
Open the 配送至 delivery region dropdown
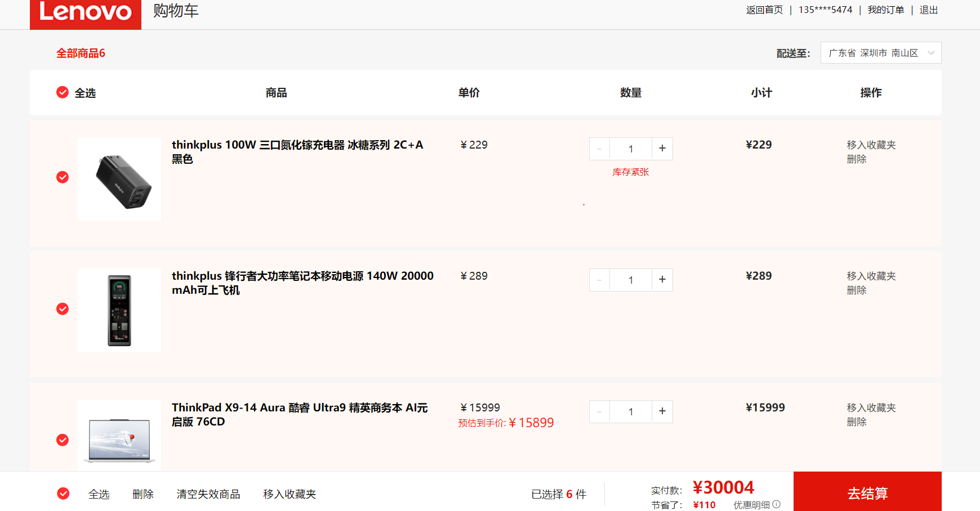coord(880,53)
